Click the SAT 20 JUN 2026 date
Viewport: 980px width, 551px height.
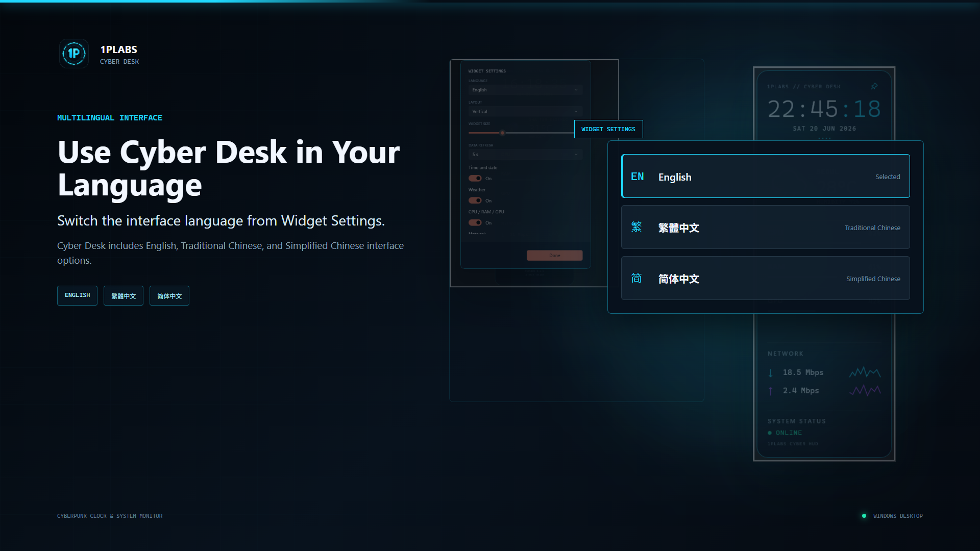tap(824, 129)
